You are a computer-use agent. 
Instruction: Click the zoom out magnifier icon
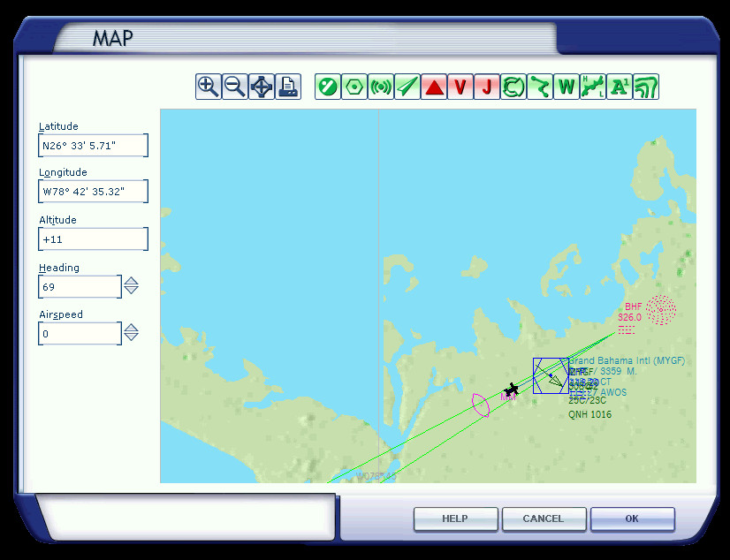[x=234, y=87]
